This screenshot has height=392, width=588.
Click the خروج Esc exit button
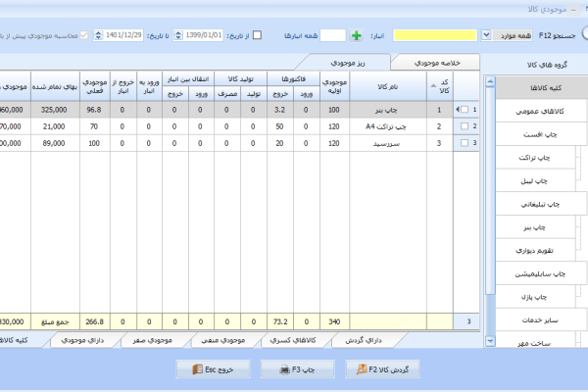pyautogui.click(x=213, y=369)
